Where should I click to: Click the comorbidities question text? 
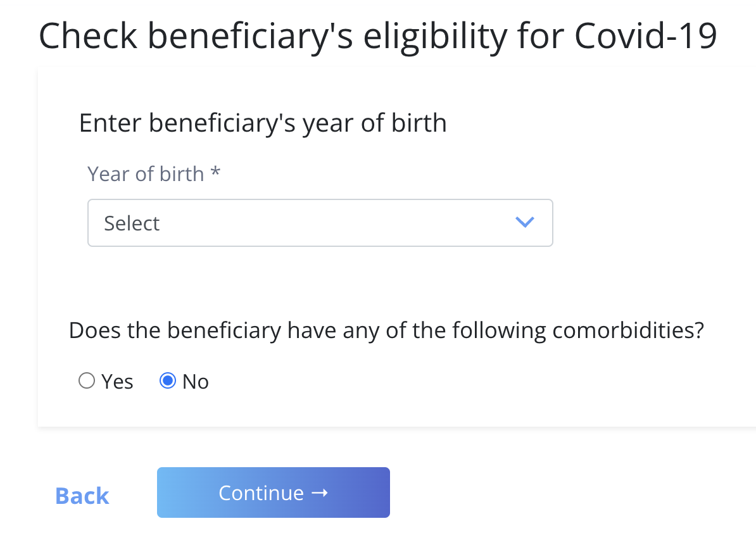(386, 330)
